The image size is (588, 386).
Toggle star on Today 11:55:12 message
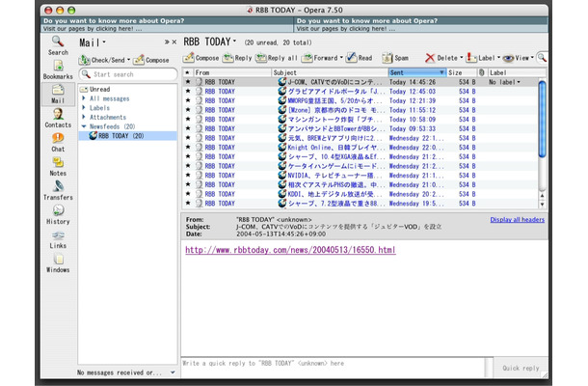(x=188, y=110)
